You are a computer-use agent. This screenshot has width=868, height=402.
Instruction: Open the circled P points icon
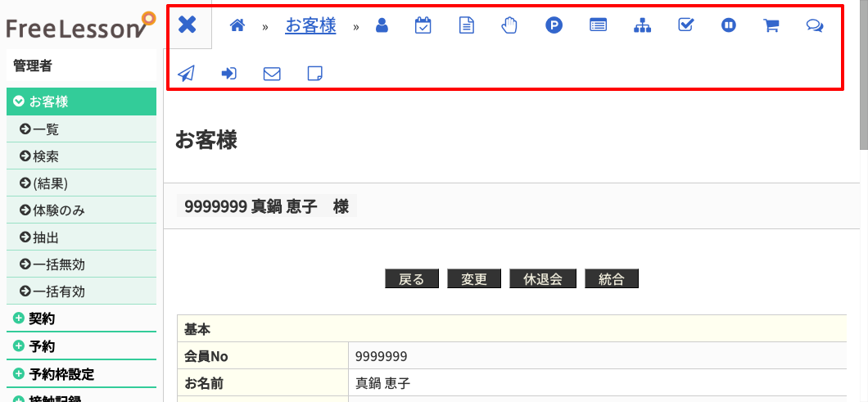click(x=554, y=25)
